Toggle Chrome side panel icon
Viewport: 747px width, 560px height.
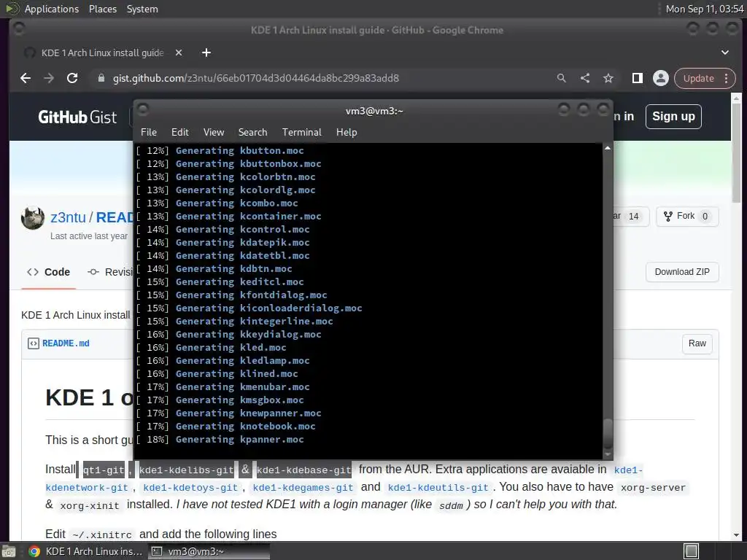point(638,78)
